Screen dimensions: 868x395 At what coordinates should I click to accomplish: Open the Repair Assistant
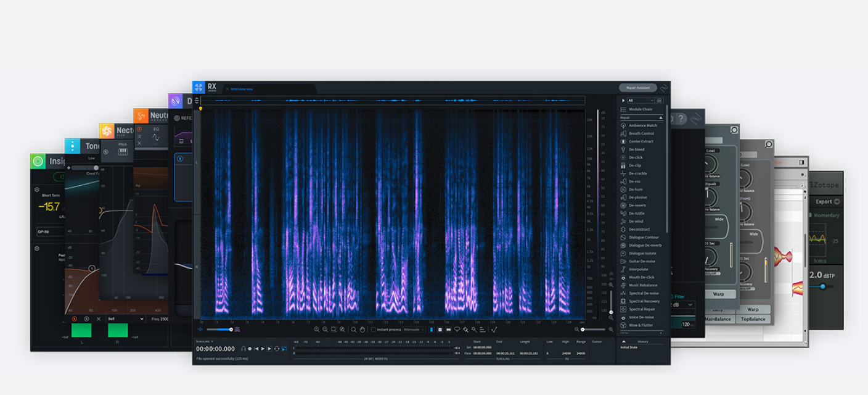pos(637,88)
